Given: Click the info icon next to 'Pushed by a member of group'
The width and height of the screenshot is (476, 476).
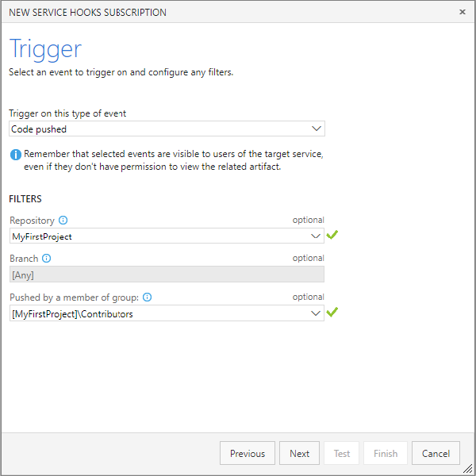Looking at the screenshot, I should 148,297.
